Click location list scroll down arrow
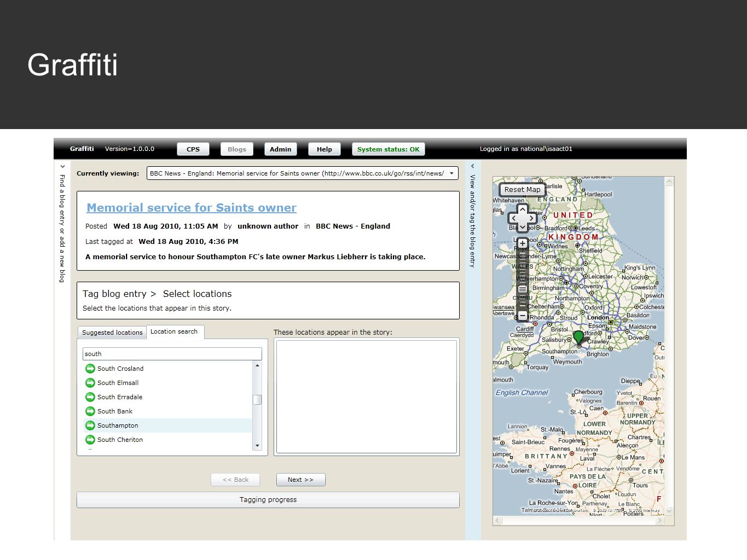Image resolution: width=747 pixels, height=560 pixels. pos(257,446)
